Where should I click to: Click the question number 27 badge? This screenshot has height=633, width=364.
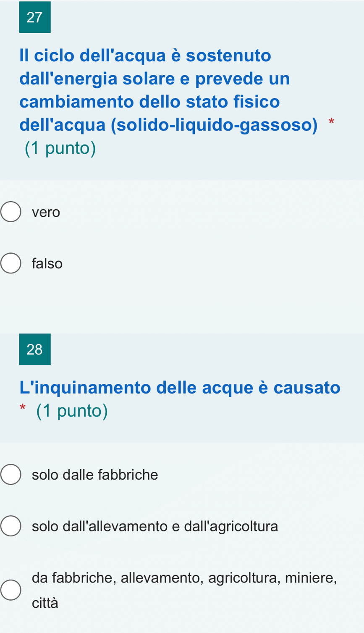(35, 17)
